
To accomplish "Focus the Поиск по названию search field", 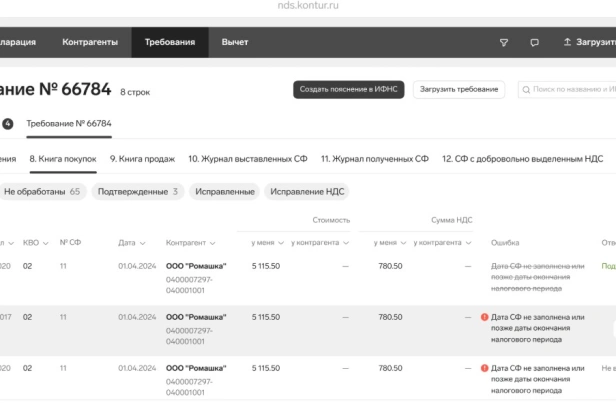I will (x=567, y=90).
